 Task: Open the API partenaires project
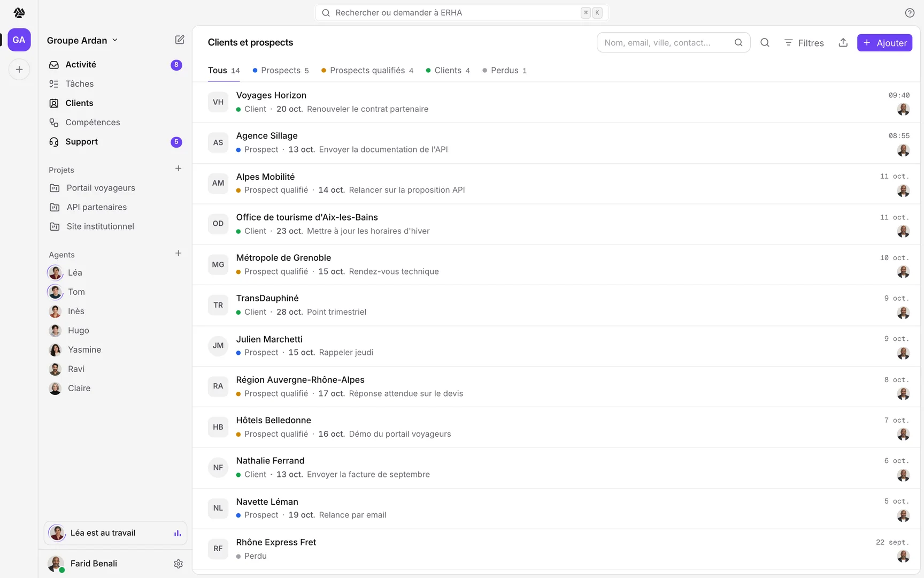(115, 207)
